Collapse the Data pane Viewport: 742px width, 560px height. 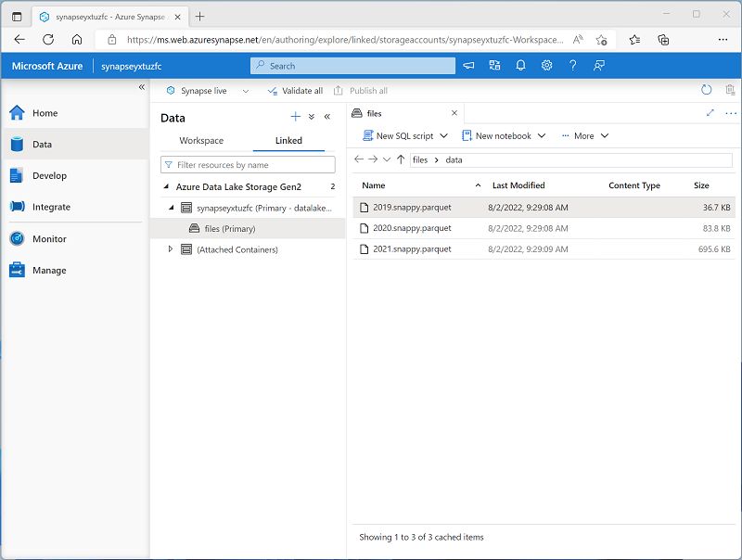(x=327, y=117)
